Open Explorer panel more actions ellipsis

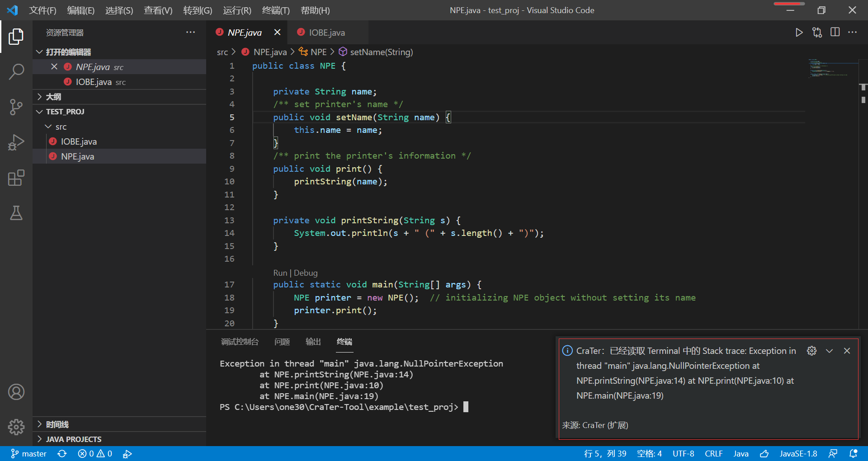(191, 32)
